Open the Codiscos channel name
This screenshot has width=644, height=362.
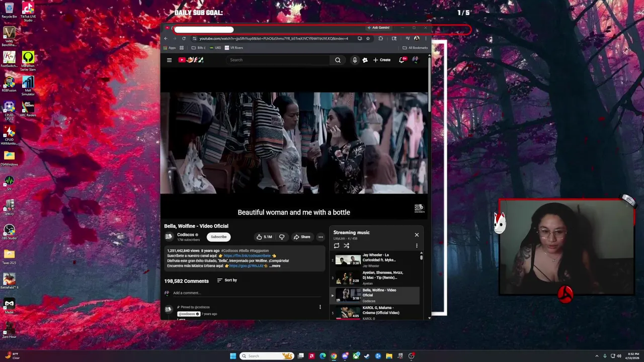point(186,235)
